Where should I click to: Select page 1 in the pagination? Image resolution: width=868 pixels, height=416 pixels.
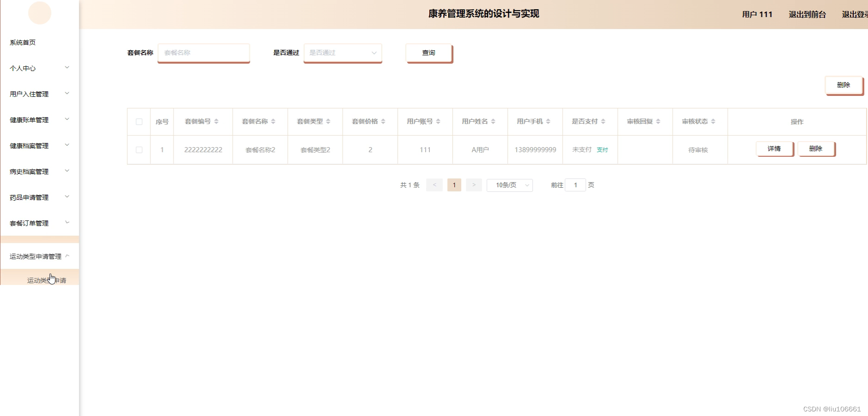click(x=454, y=184)
